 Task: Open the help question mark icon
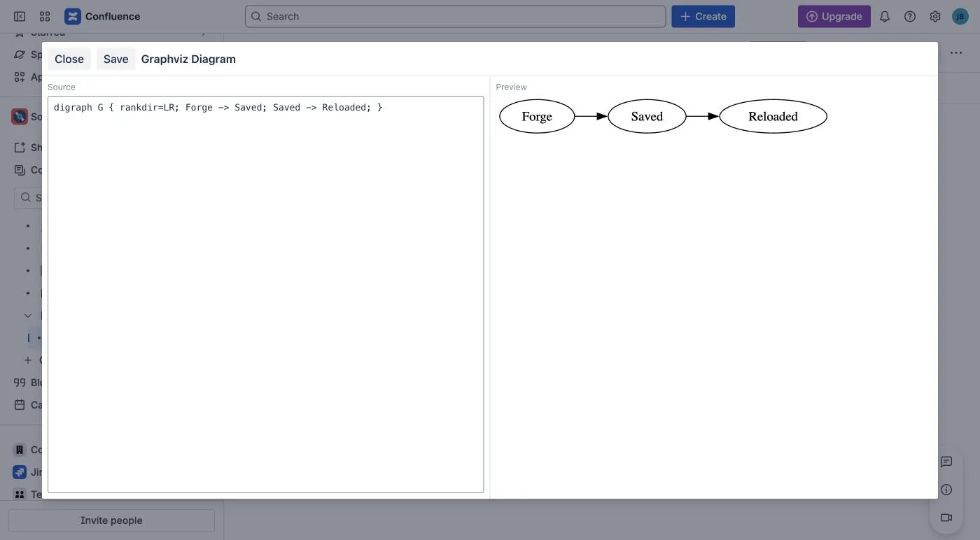click(910, 16)
